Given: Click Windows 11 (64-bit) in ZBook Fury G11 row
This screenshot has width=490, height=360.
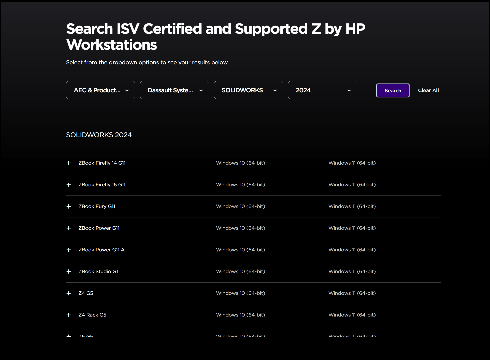Looking at the screenshot, I should pos(352,206).
